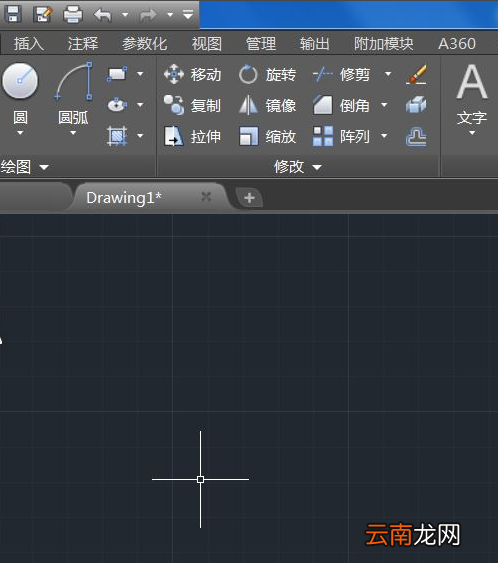Add a new drawing tab

(249, 197)
